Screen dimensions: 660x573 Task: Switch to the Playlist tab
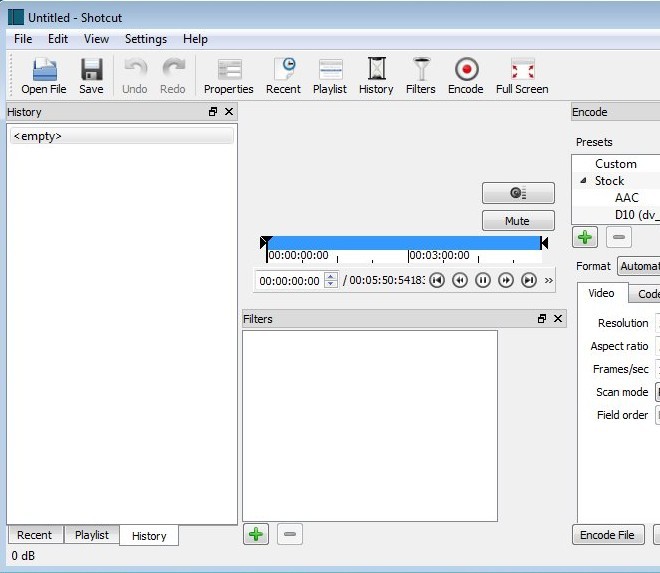[92, 535]
